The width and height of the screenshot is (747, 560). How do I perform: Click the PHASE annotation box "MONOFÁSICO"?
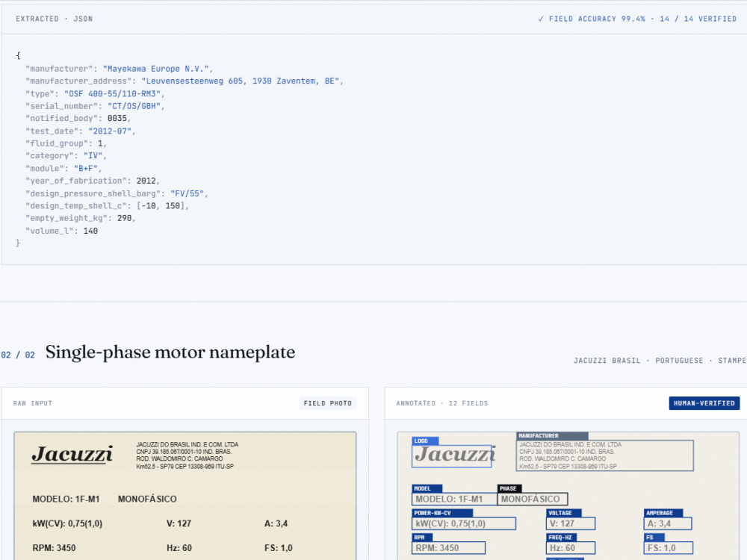[533, 499]
